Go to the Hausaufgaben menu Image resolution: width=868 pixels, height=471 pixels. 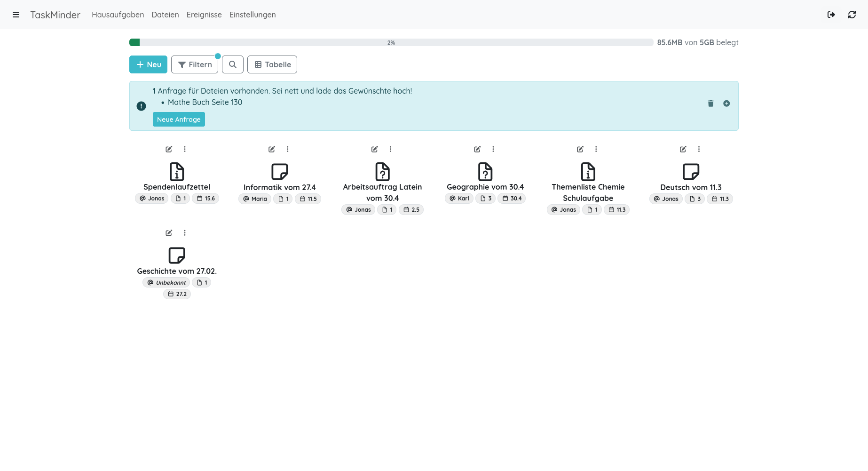(x=118, y=15)
